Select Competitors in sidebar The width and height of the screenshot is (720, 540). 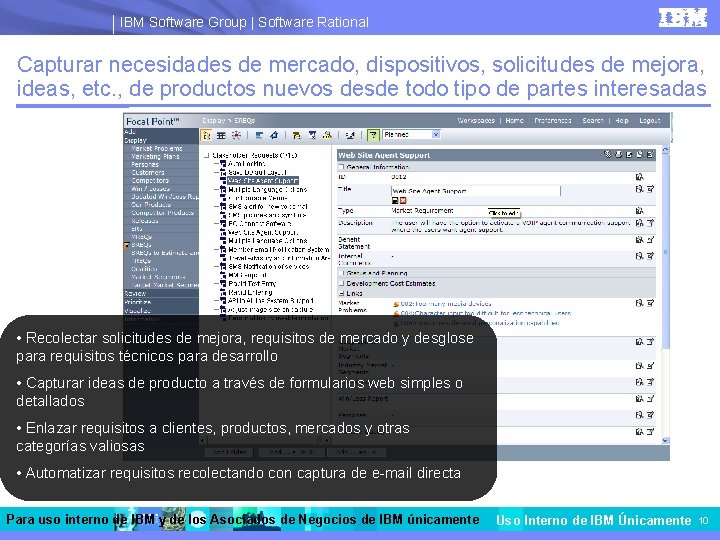point(150,180)
